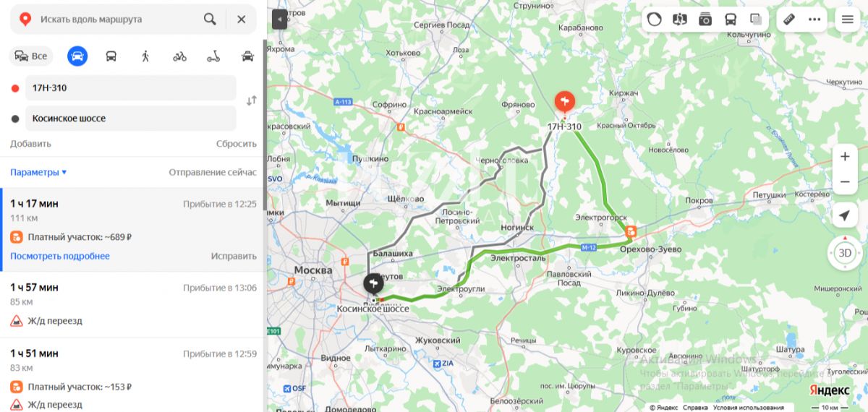Select the taxi route mode

pos(247,56)
